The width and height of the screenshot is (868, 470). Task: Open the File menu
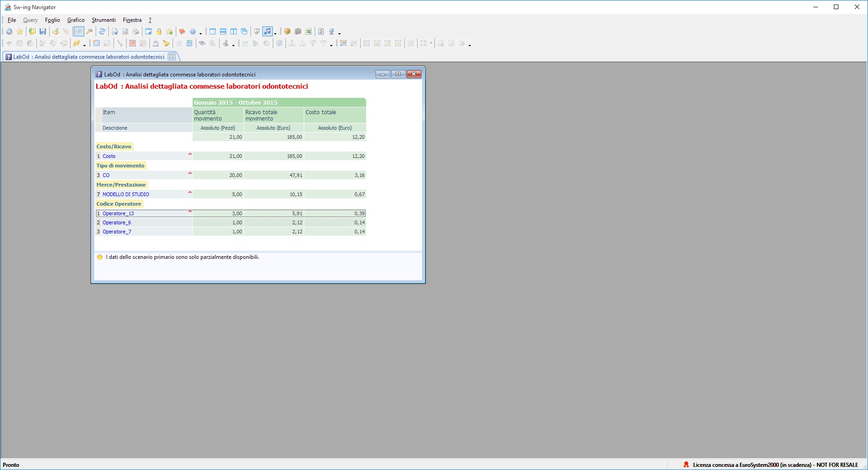[12, 20]
